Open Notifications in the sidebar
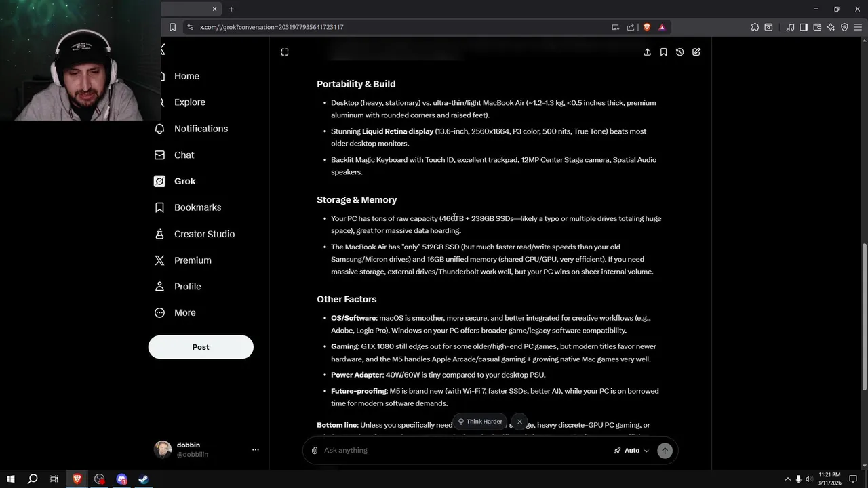The height and width of the screenshot is (488, 868). tap(201, 129)
